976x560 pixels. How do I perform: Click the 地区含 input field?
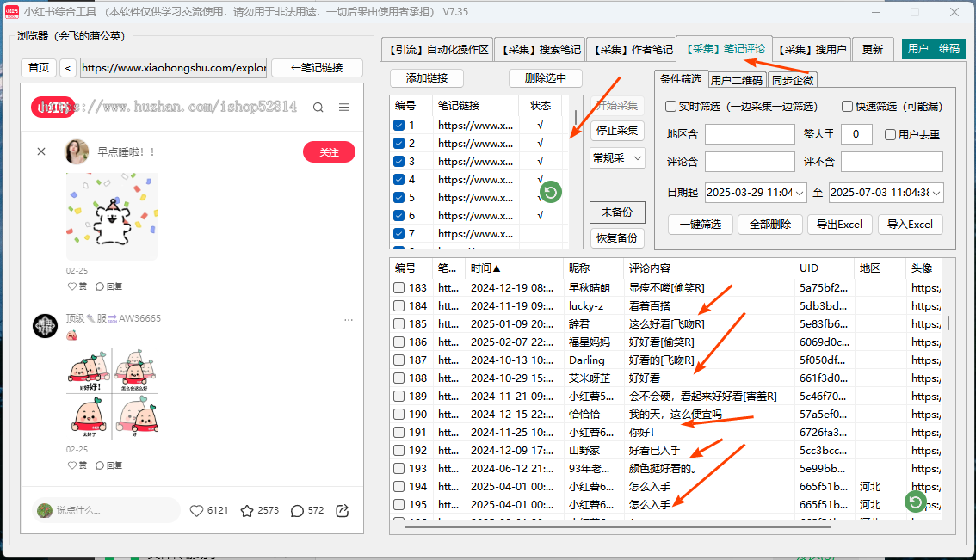[750, 134]
